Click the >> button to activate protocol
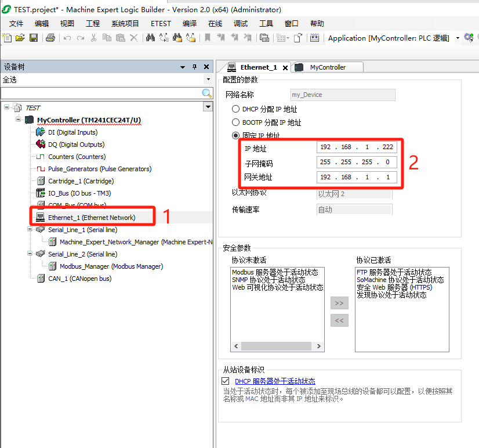479x448 pixels. [339, 303]
